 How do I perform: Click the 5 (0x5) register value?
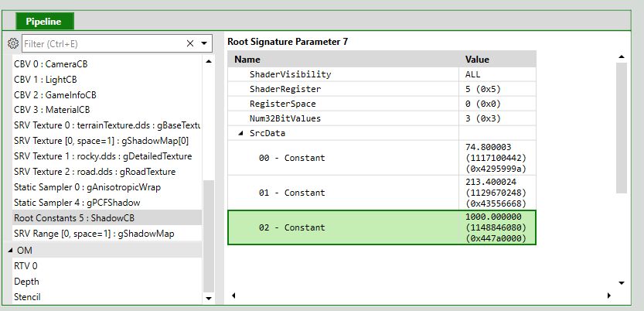click(x=483, y=89)
